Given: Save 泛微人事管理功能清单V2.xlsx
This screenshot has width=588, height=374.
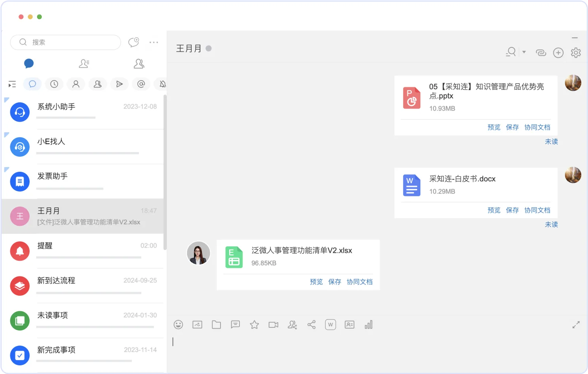Looking at the screenshot, I should (334, 282).
